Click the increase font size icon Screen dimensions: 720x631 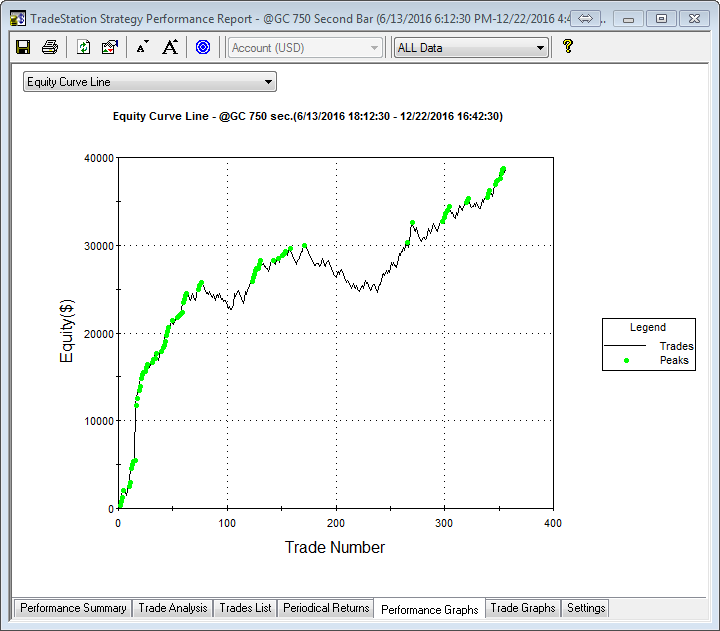(170, 47)
